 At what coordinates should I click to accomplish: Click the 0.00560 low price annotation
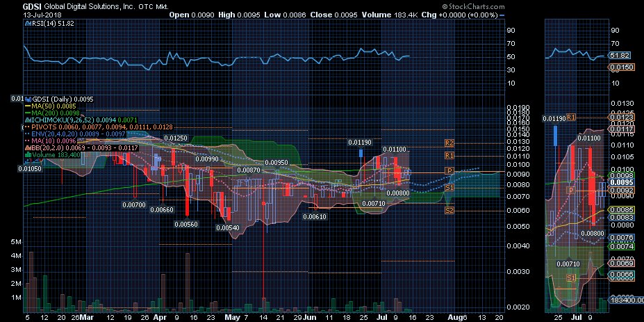click(x=186, y=224)
